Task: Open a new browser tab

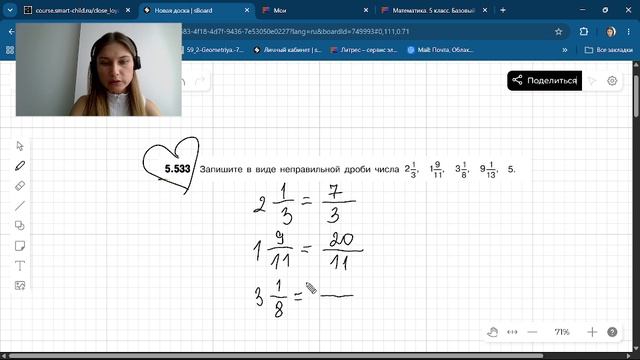Action: (503, 10)
